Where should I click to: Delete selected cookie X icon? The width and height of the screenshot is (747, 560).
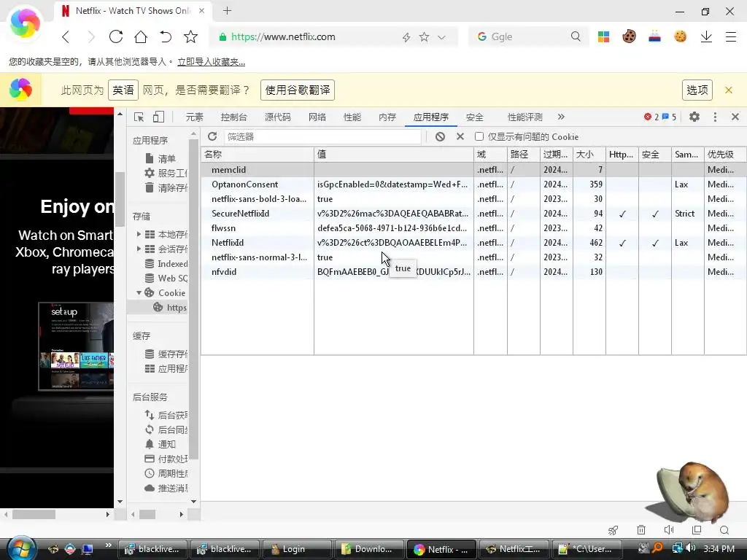(460, 136)
